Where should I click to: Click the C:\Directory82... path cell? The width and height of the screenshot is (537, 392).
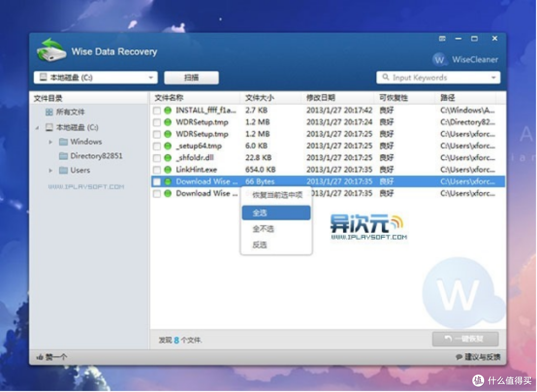[467, 122]
